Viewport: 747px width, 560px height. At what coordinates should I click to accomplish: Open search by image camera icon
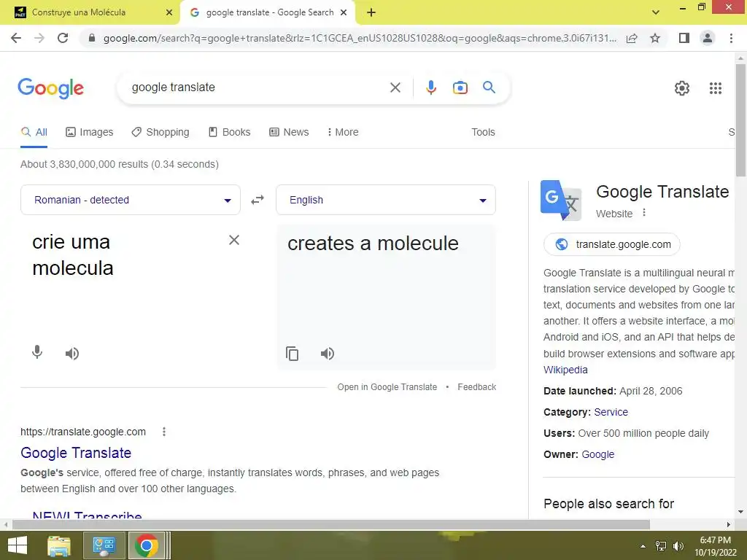pos(460,87)
